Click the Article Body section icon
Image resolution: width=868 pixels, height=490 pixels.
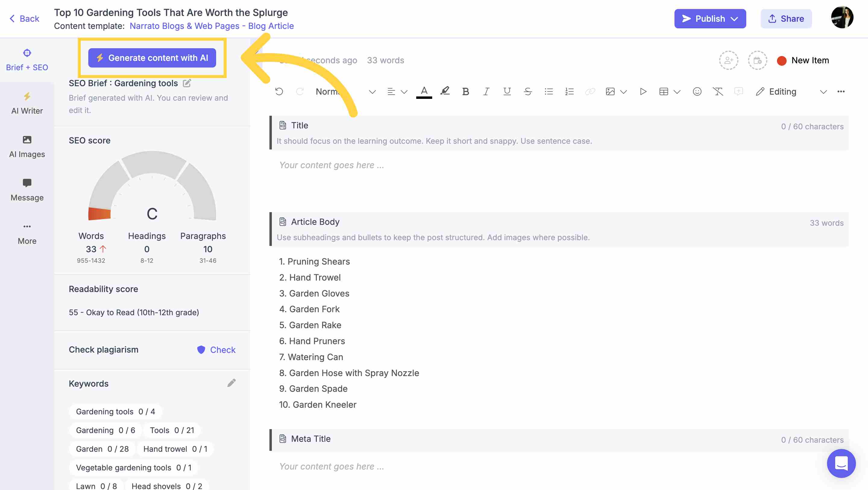[x=283, y=222]
